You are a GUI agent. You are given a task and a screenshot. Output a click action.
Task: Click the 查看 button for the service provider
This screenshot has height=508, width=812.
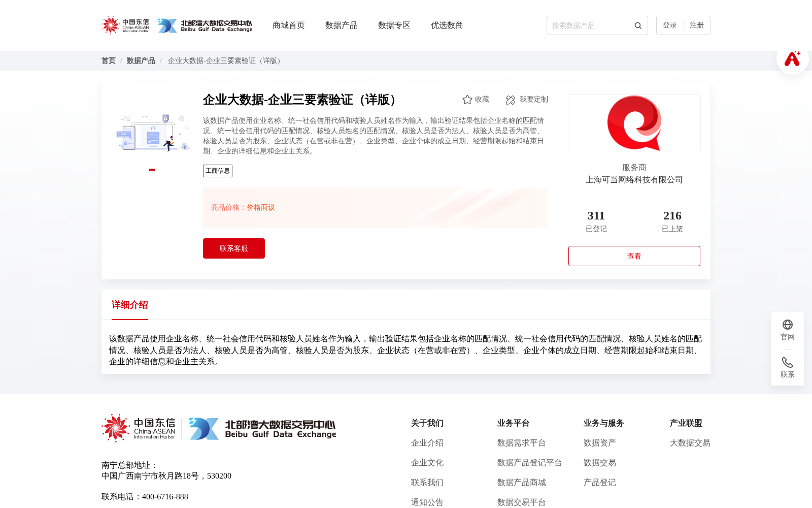634,256
